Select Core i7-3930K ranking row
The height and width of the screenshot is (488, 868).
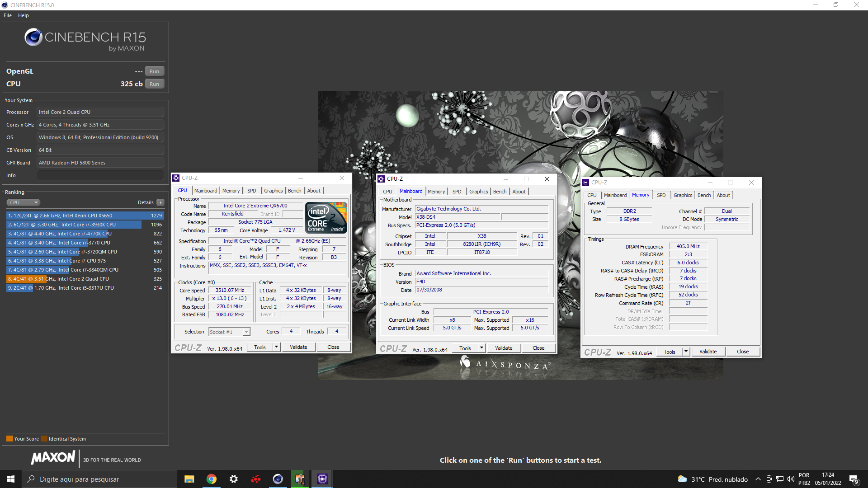[x=85, y=225]
